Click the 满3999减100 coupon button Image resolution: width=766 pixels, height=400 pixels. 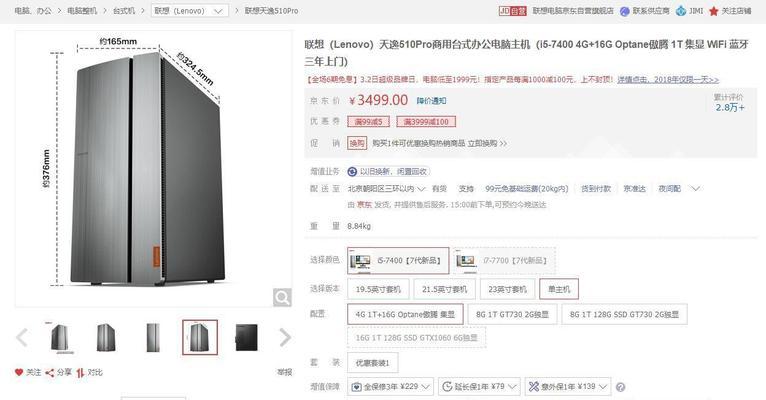[426, 122]
